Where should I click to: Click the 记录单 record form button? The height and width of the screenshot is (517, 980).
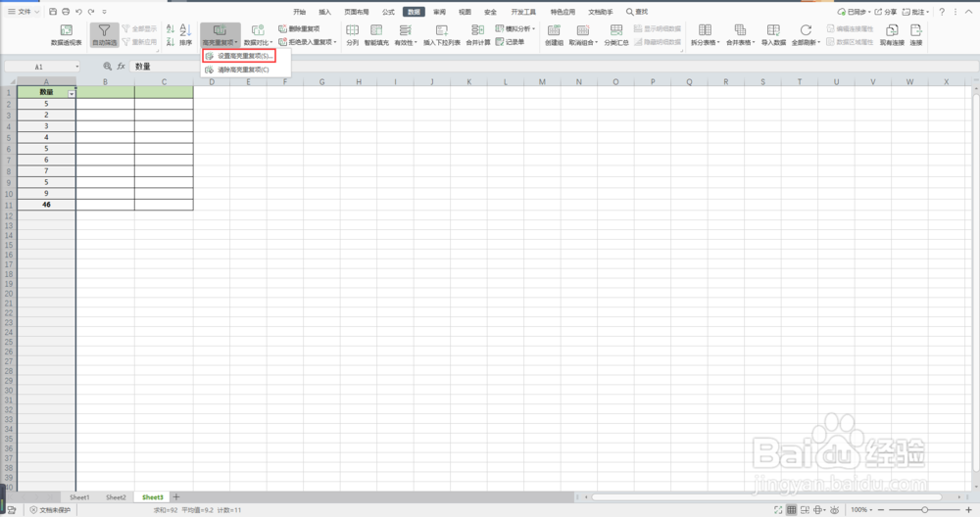510,42
